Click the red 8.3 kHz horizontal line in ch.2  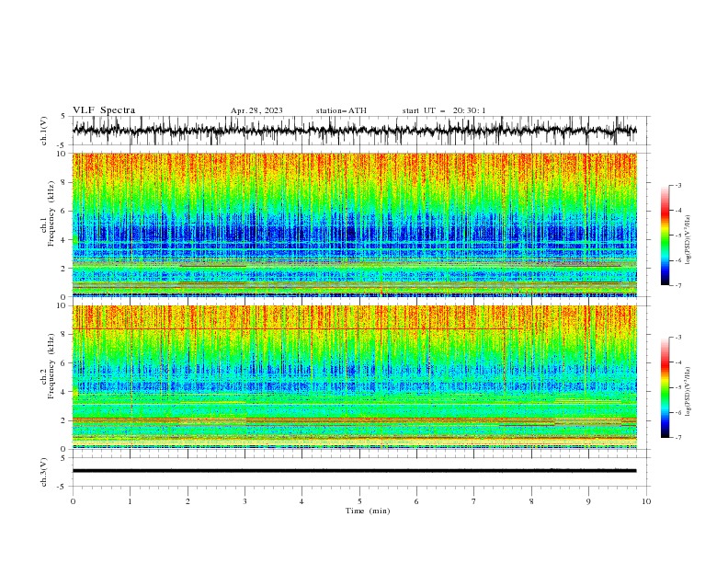297,329
